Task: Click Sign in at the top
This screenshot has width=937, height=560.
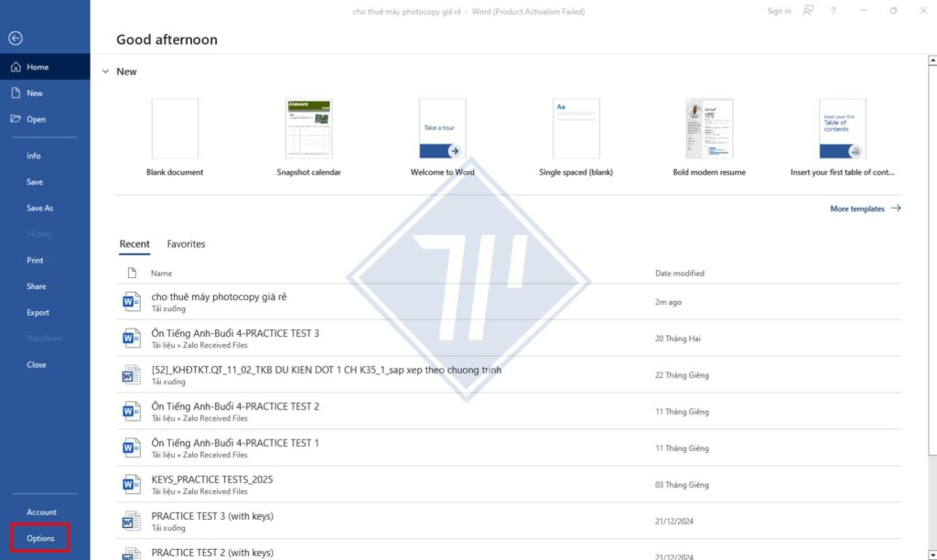Action: [779, 11]
